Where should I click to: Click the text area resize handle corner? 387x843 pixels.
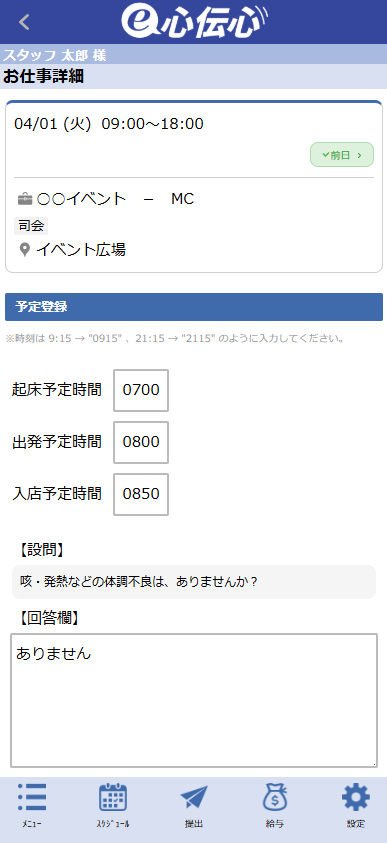374,763
